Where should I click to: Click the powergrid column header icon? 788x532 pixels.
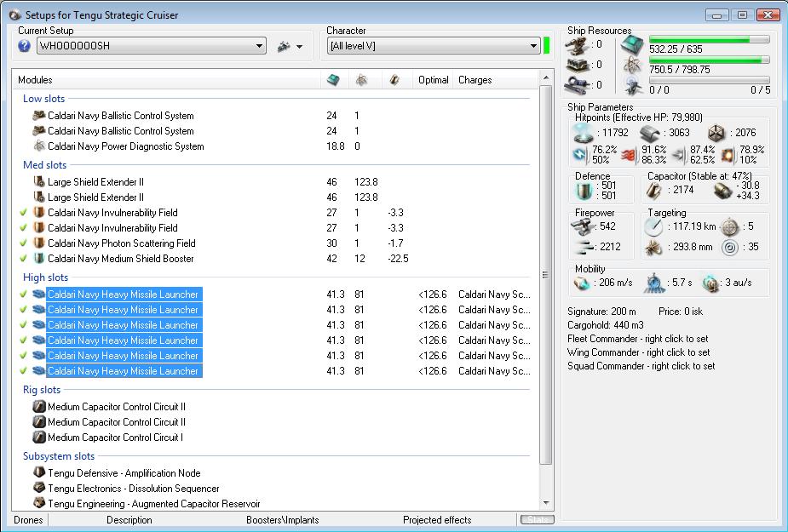pos(361,80)
